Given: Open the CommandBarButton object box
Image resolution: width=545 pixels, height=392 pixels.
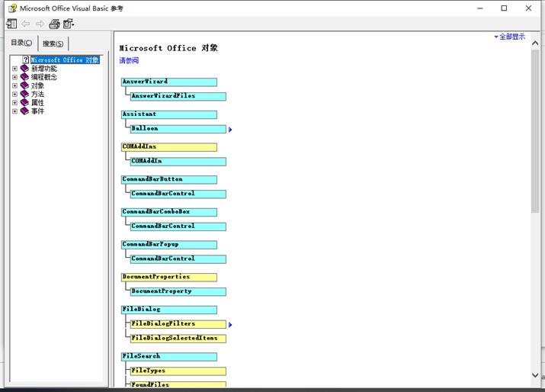Looking at the screenshot, I should pos(169,179).
